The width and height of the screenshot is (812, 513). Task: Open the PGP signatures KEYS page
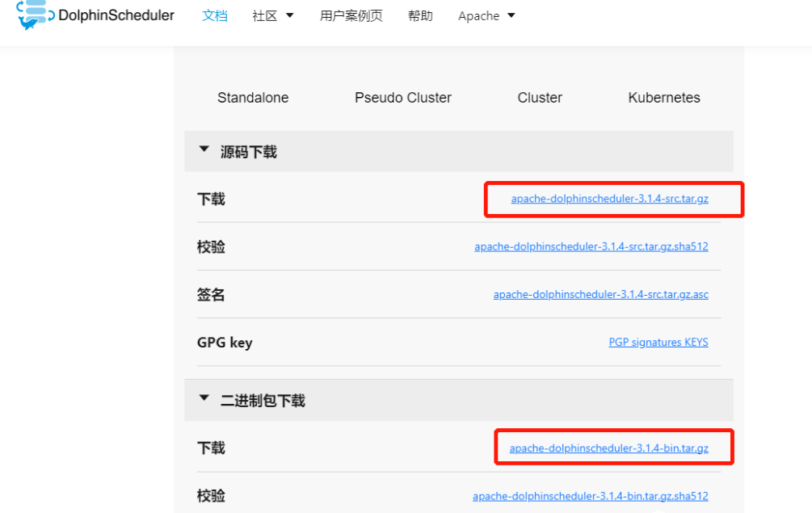click(658, 342)
